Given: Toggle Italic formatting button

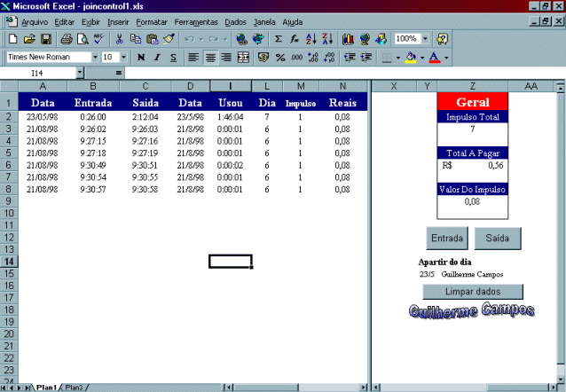Looking at the screenshot, I should click(x=156, y=57).
